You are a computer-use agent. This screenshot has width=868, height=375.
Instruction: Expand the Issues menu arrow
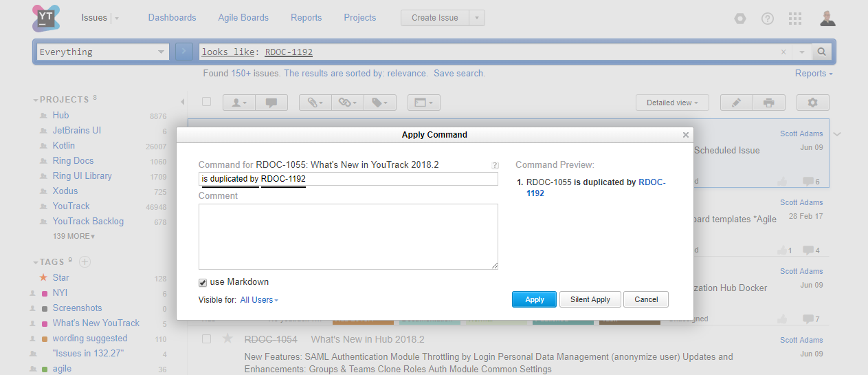(x=117, y=19)
